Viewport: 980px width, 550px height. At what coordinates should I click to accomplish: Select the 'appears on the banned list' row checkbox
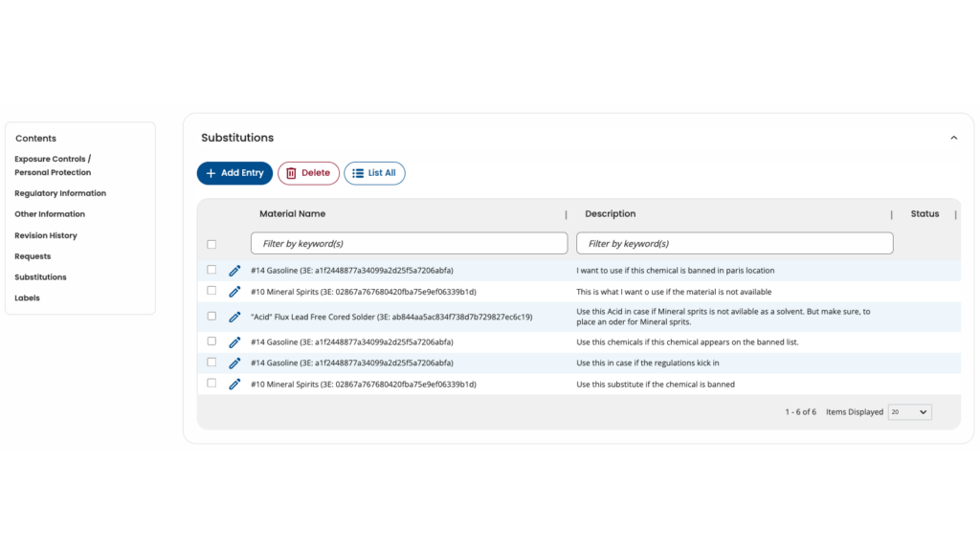212,341
